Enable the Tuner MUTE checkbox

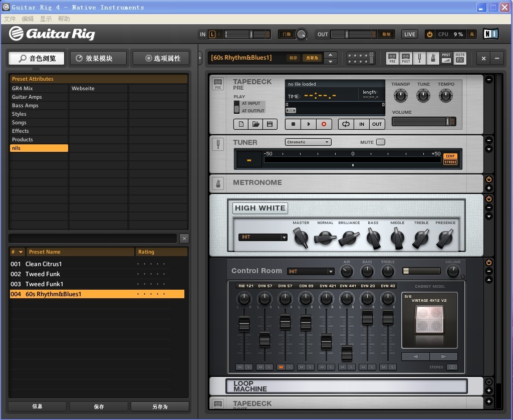pos(381,142)
